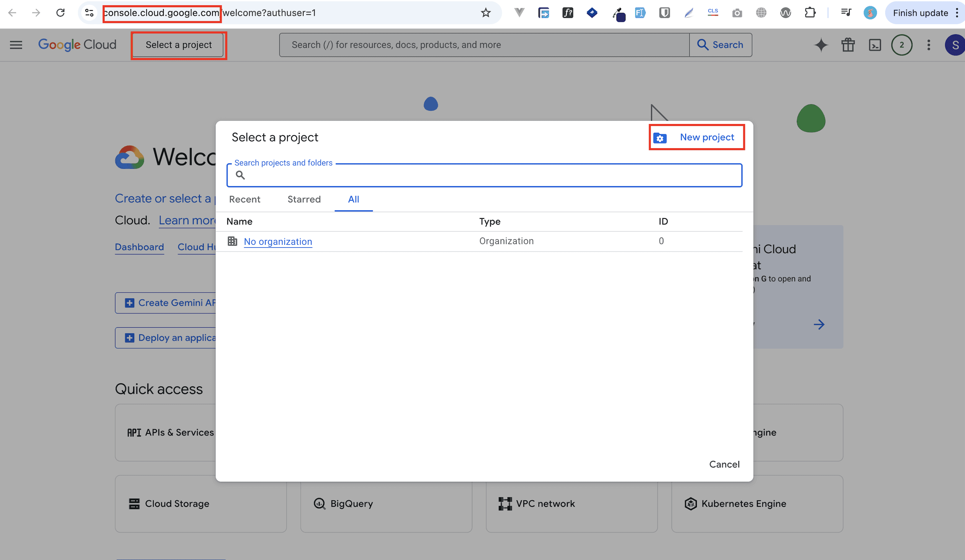
Task: Click New project in the dialog
Action: 697,137
